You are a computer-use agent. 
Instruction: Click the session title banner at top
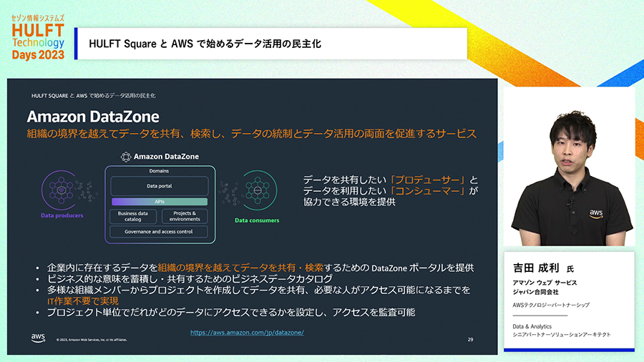[x=272, y=44]
